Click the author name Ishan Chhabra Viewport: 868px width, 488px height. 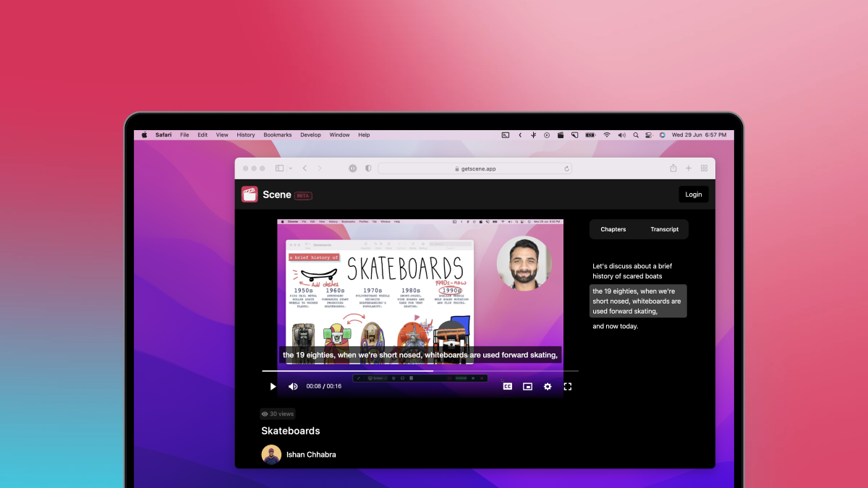(311, 455)
